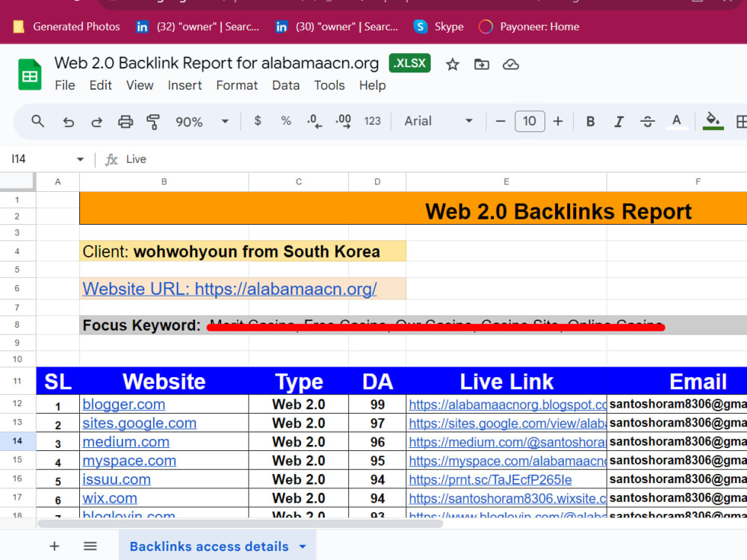Image resolution: width=747 pixels, height=560 pixels.
Task: Undo the last action
Action: [x=69, y=122]
